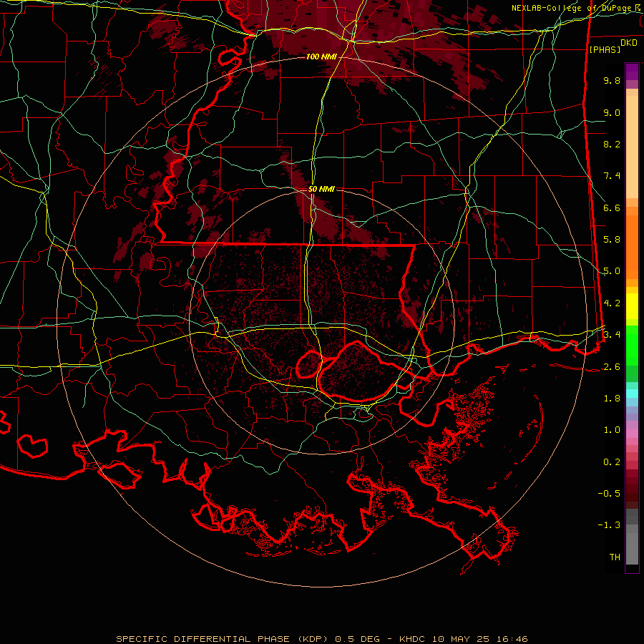Click the 5.0 legend value
Screen dimensions: 644x644
pyautogui.click(x=612, y=271)
